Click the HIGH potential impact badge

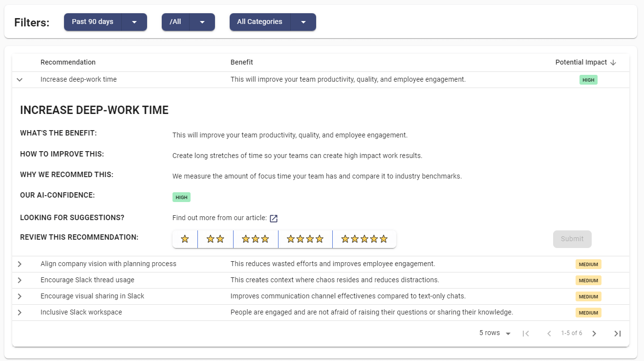tap(588, 79)
